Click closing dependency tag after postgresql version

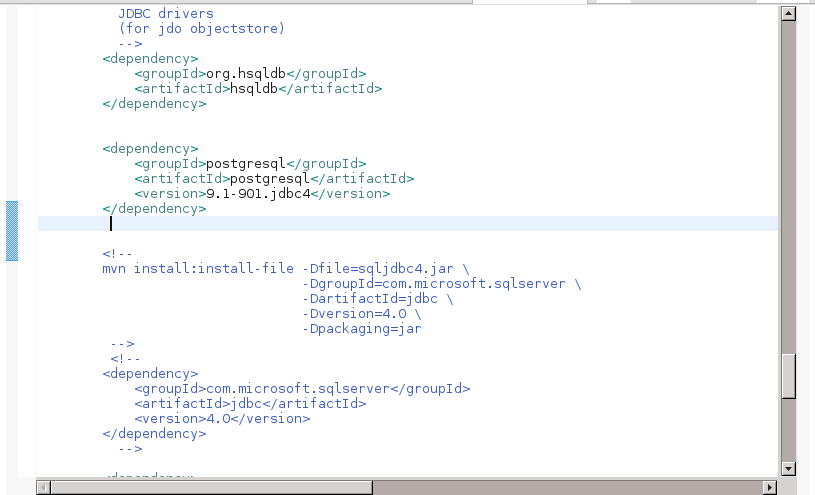[154, 209]
